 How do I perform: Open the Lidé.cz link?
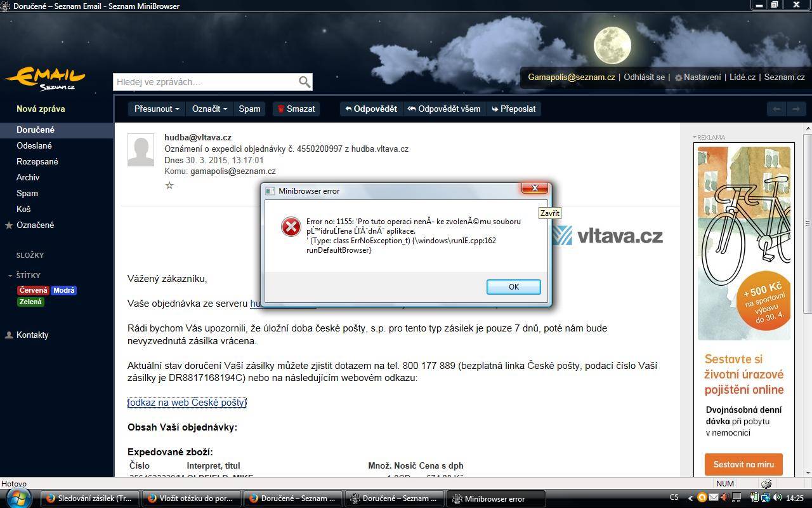coord(742,77)
